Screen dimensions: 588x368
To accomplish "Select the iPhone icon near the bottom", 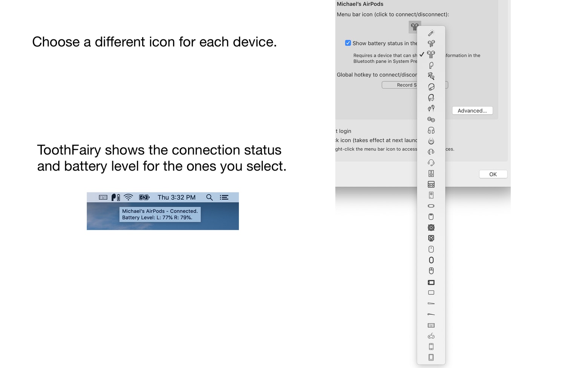I will coord(431,346).
